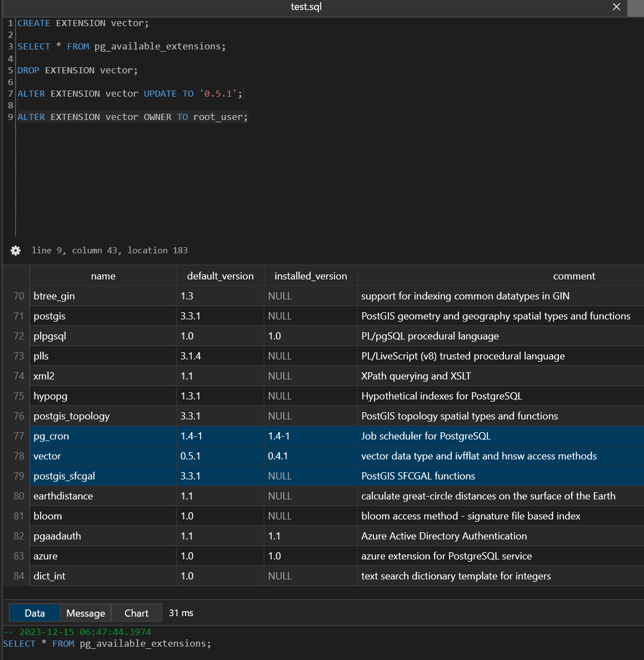This screenshot has width=644, height=660.
Task: Click the settings gear icon
Action: tap(16, 251)
